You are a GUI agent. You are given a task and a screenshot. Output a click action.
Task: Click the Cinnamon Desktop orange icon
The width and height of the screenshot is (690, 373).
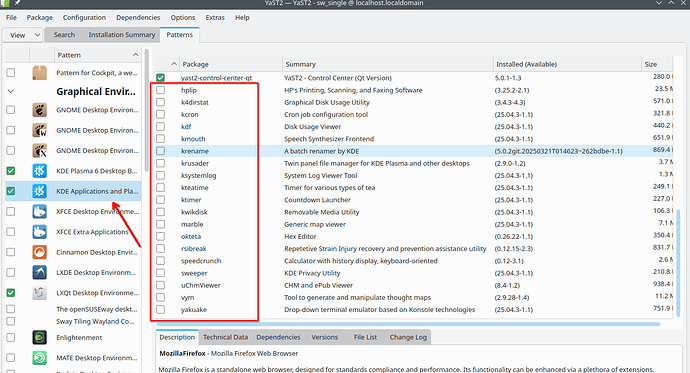tap(40, 252)
